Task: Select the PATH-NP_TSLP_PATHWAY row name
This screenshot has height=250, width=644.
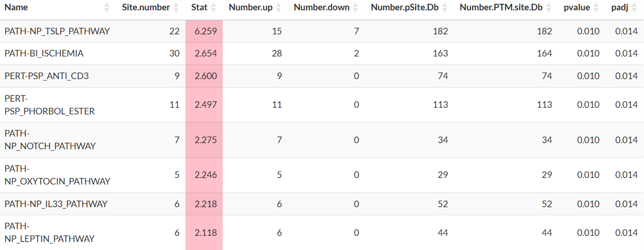Action: pyautogui.click(x=57, y=31)
